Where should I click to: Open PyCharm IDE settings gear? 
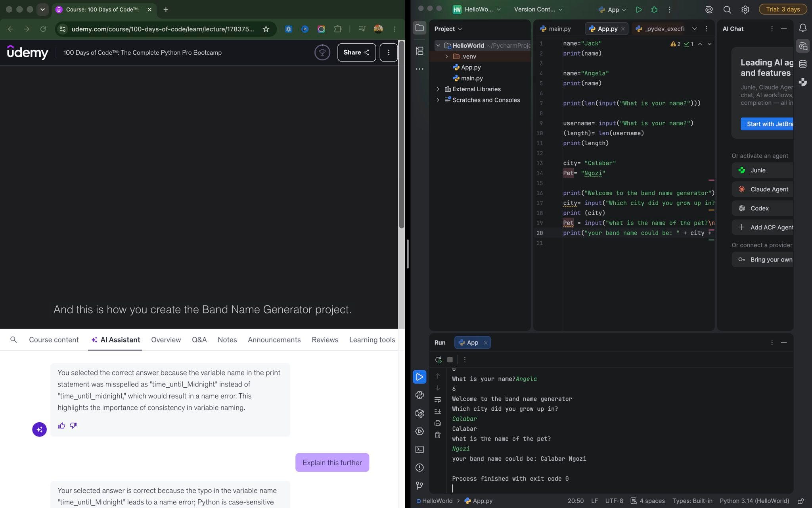[745, 10]
